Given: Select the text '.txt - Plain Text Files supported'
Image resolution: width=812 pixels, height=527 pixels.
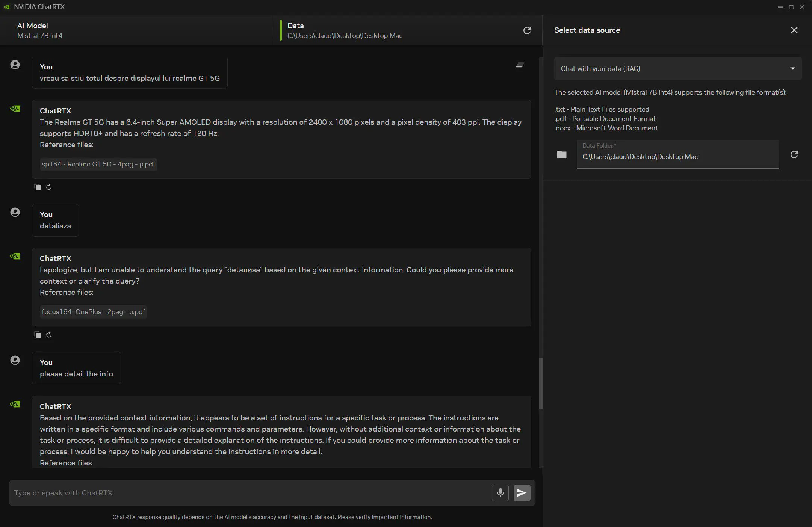Looking at the screenshot, I should 602,109.
